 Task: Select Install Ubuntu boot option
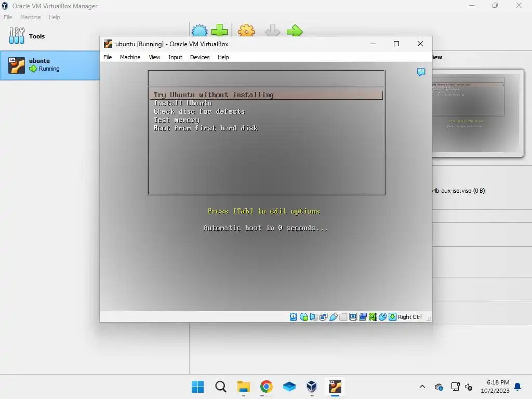[x=183, y=103]
